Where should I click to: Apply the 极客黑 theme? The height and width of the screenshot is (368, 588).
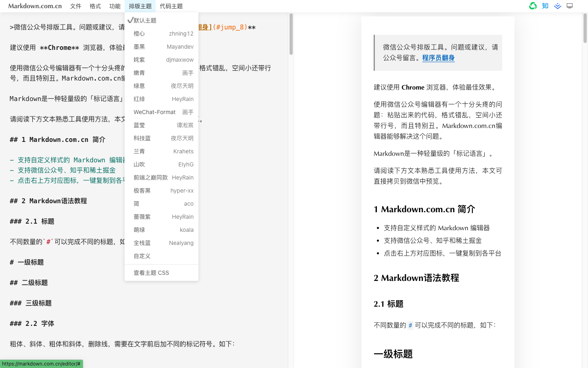click(x=161, y=190)
